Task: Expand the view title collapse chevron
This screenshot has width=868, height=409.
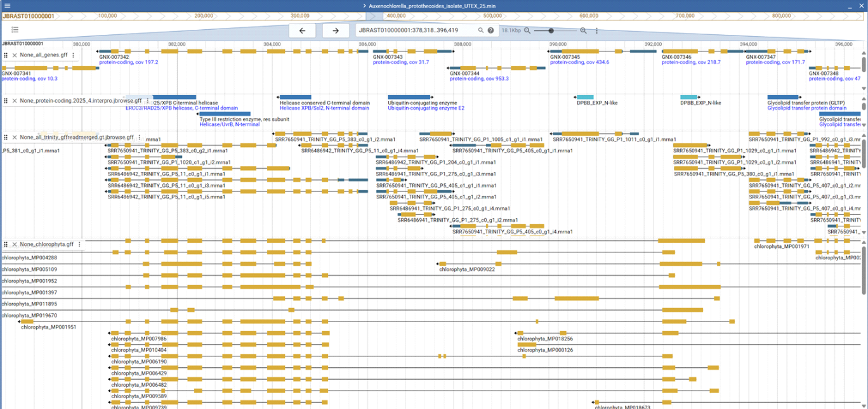Action: click(364, 6)
